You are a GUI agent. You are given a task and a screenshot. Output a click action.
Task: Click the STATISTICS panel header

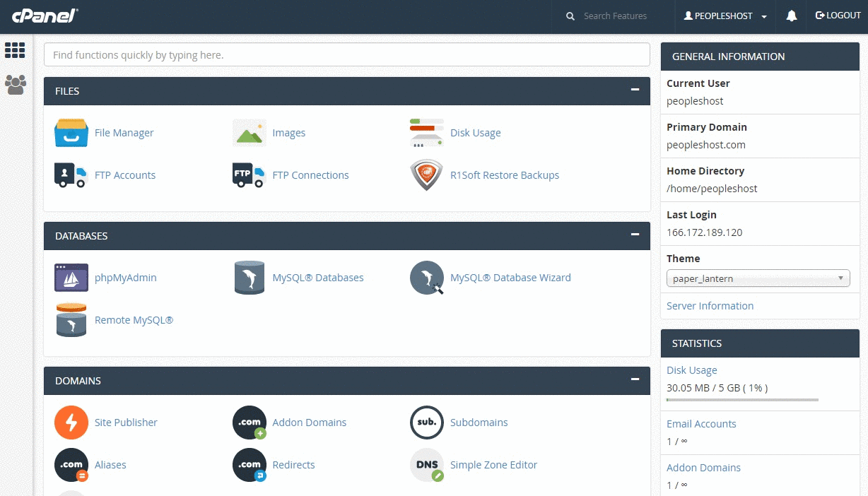(760, 343)
